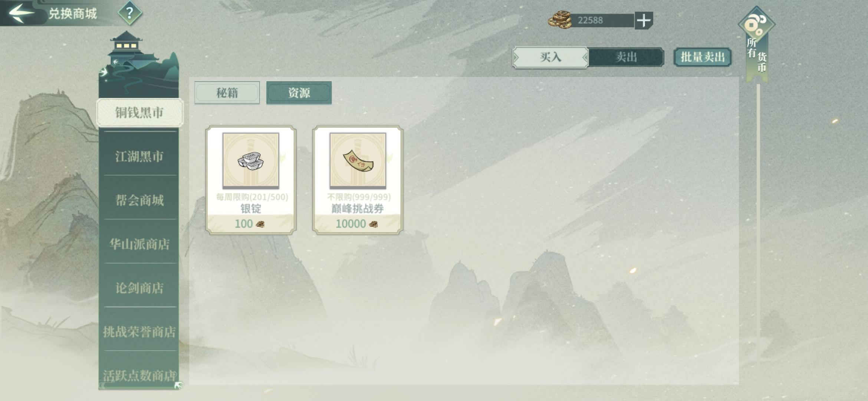Open the question mark help icon
The width and height of the screenshot is (868, 401).
[x=129, y=13]
